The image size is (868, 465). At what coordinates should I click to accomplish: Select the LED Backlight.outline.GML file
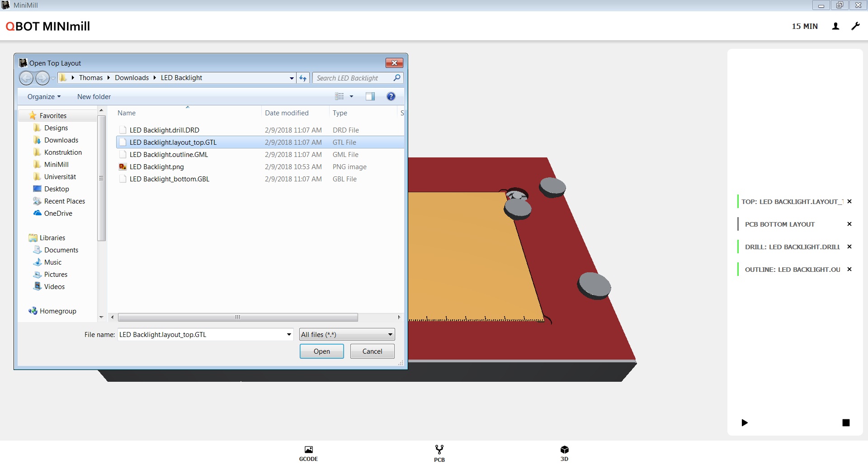tap(260, 155)
